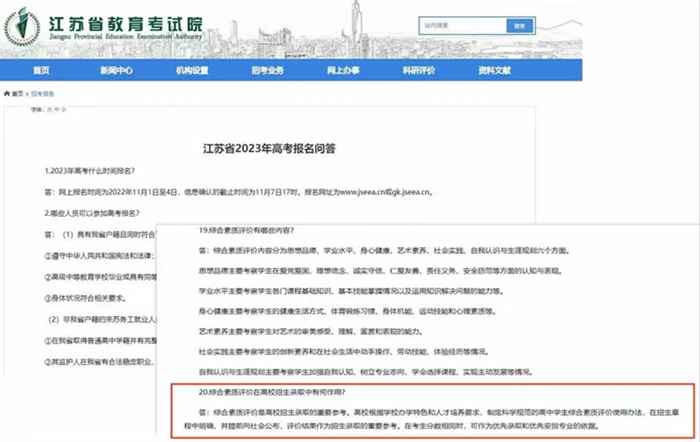Screen dimensions: 700x442
Task: Go to 招考业务 in navigation bar
Action: [x=267, y=71]
